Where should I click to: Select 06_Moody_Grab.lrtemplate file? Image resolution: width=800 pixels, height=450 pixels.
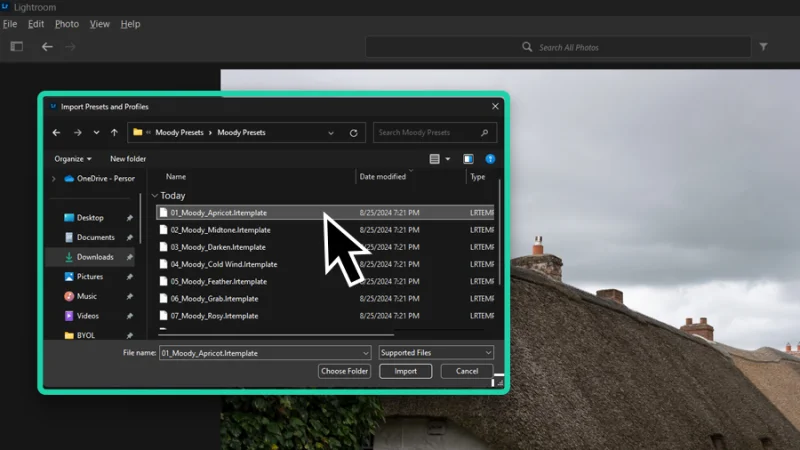click(325, 299)
